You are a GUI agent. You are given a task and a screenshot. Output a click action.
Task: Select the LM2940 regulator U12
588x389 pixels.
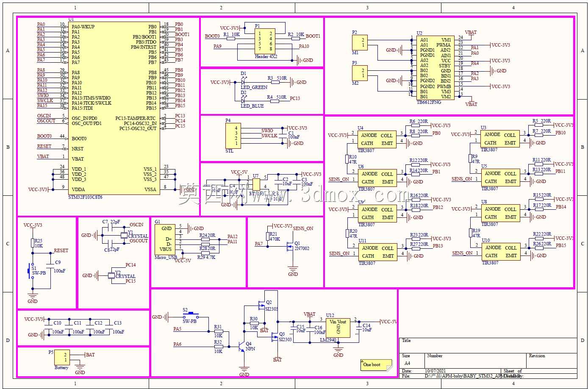(338, 328)
